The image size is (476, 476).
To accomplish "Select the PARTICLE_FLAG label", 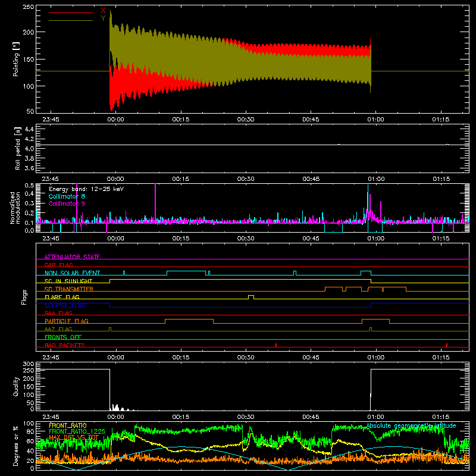I will (x=67, y=321).
